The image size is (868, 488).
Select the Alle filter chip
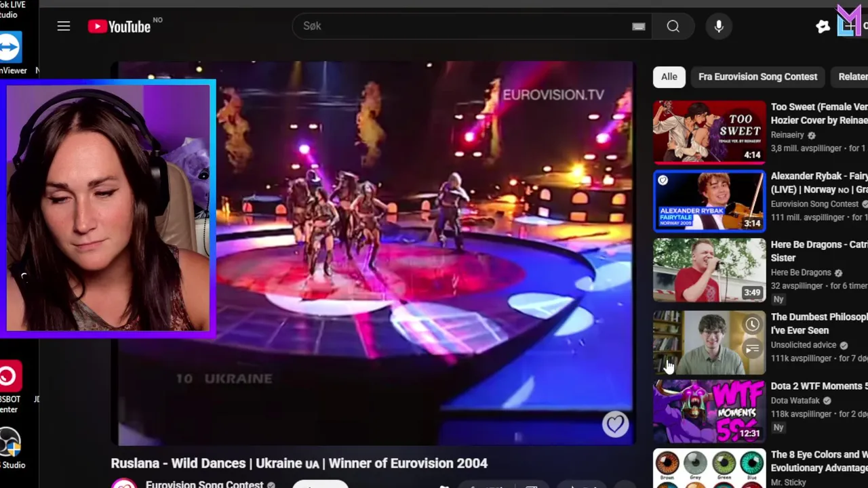[669, 77]
